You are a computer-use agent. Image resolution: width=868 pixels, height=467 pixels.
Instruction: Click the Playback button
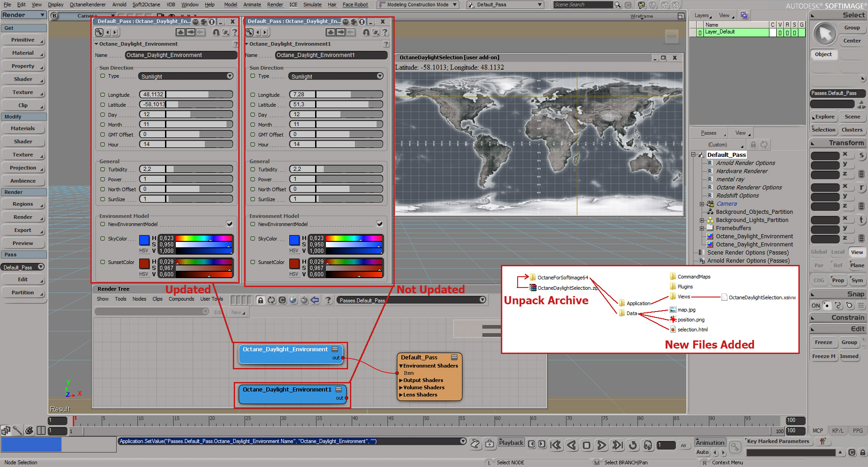click(x=511, y=443)
